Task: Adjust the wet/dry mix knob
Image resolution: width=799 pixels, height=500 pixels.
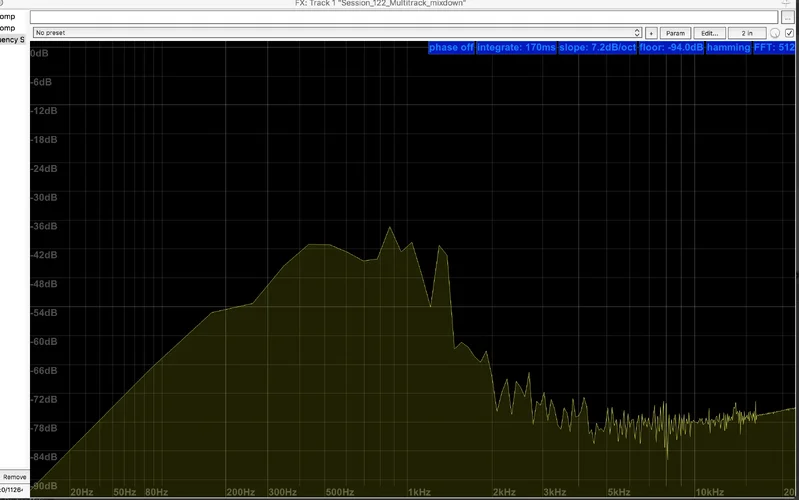Action: click(775, 33)
